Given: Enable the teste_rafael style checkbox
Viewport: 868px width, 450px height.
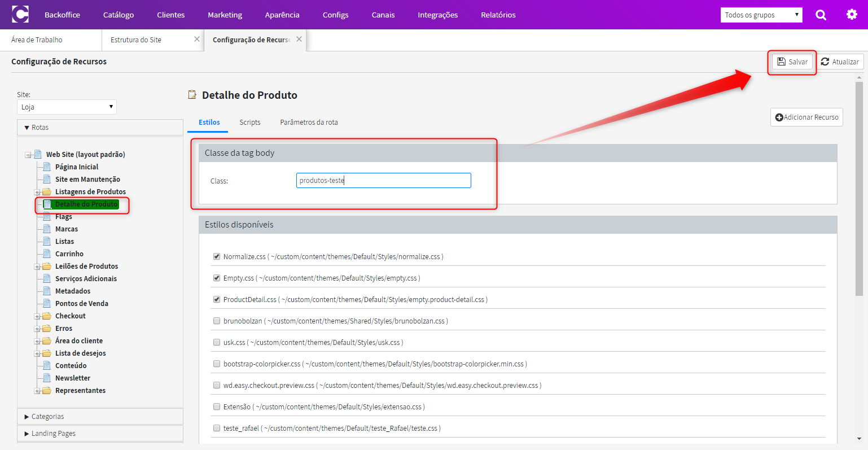Looking at the screenshot, I should (217, 428).
